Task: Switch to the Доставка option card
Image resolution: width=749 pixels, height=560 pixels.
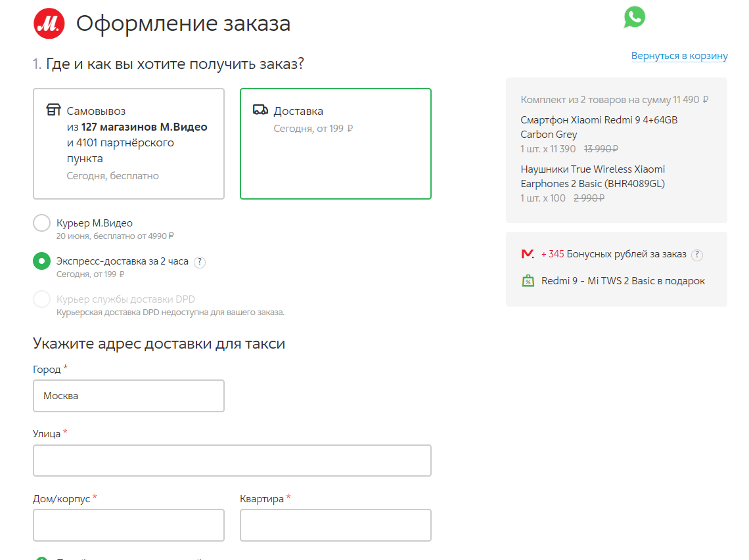Action: (x=335, y=143)
